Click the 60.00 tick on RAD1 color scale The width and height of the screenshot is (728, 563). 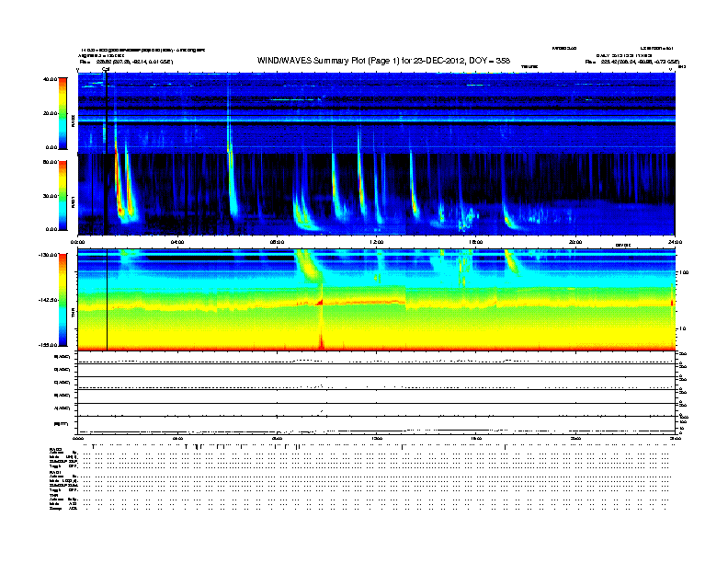tap(51, 162)
